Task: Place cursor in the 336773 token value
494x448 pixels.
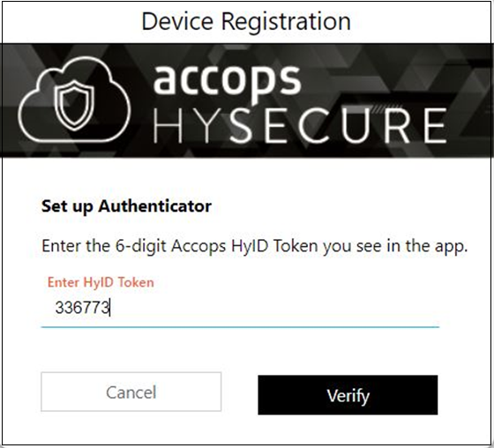Action: point(82,307)
